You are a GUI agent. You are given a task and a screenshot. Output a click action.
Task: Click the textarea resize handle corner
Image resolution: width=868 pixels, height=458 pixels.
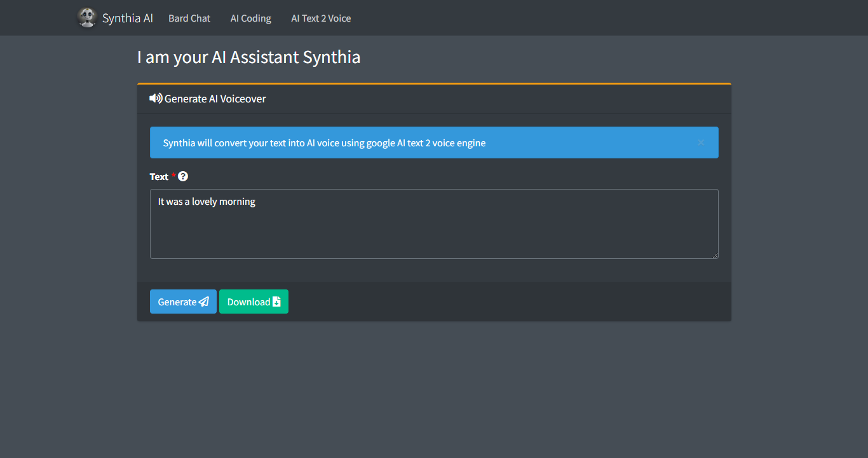715,255
